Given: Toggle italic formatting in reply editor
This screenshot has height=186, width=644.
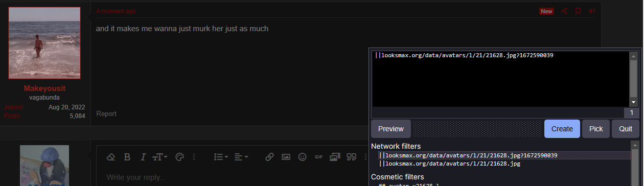Looking at the screenshot, I should 143,157.
